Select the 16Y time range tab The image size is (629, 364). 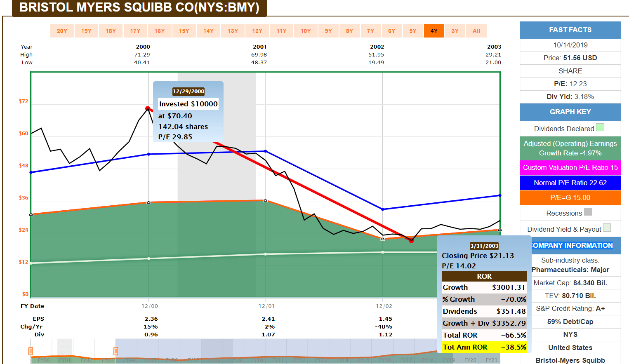point(160,31)
